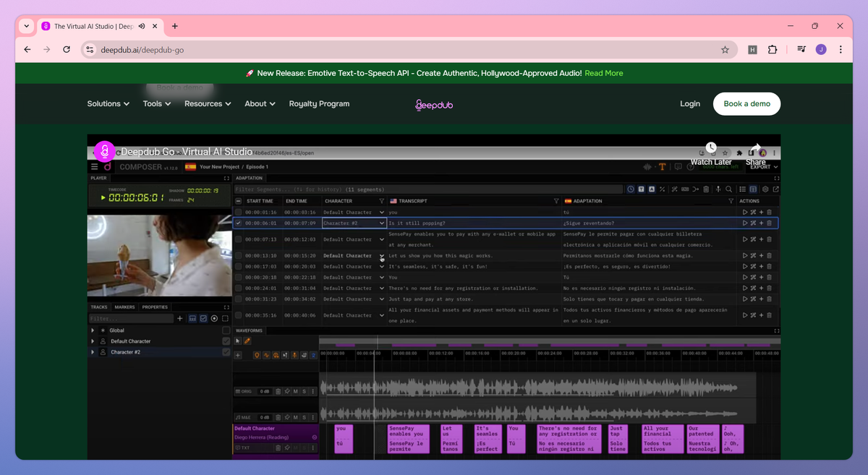Toggle the Global track checkbox

226,330
